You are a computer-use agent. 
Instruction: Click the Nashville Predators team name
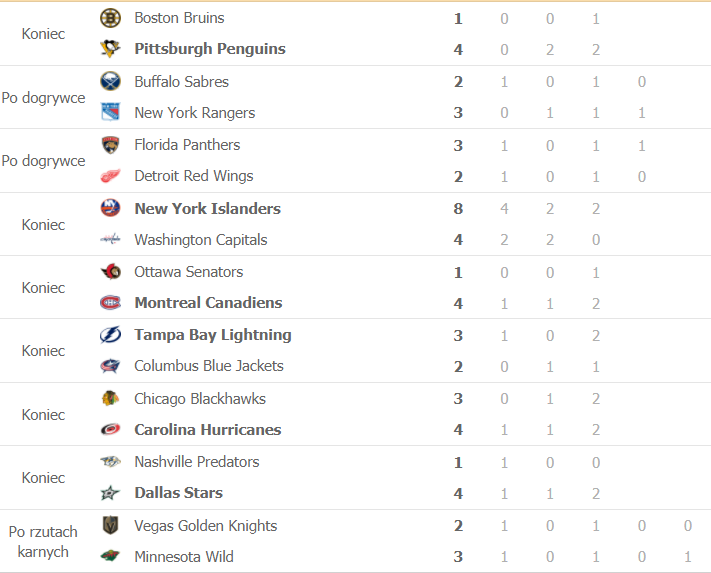point(196,462)
